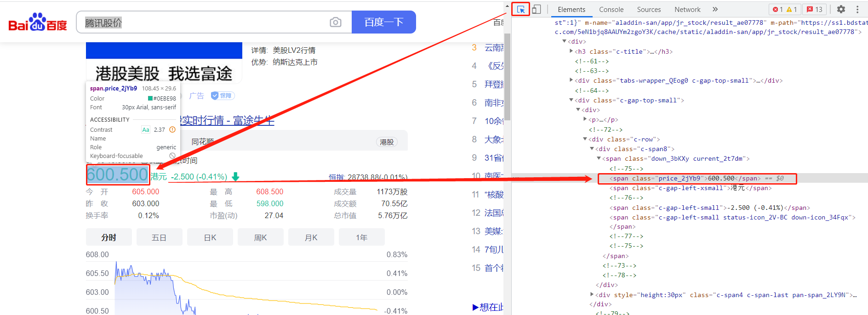Screen dimensions: 868x315
Task: Click the 恒指 index link
Action: pos(368,177)
